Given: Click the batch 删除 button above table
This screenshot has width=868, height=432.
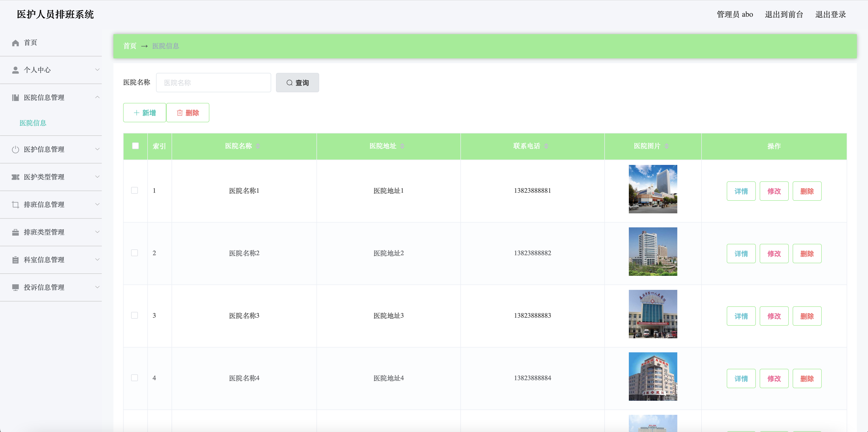Looking at the screenshot, I should point(188,113).
